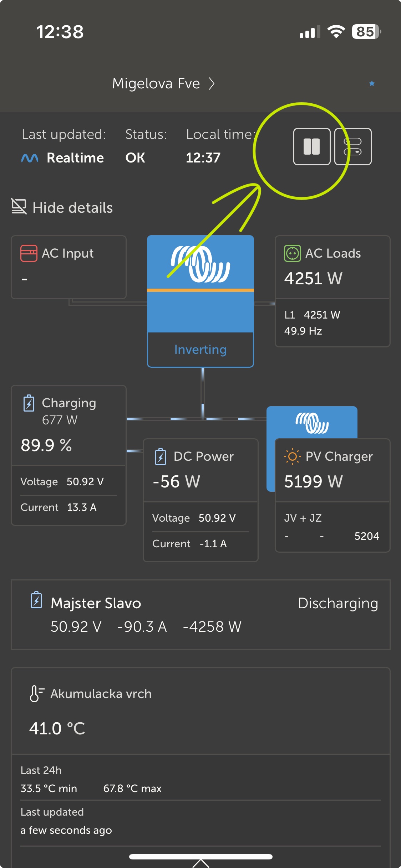Tap the DC Power battery icon
Screen dimensions: 401x868
point(161,456)
